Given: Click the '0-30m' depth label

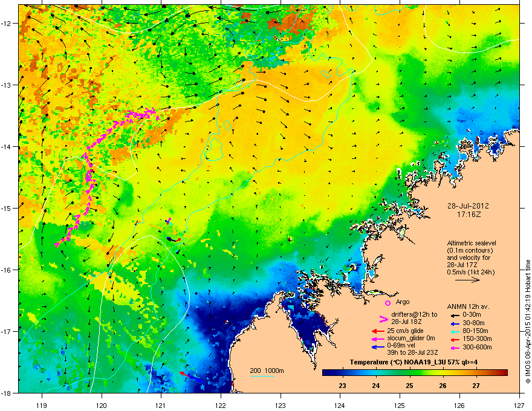Looking at the screenshot, I should (472, 315).
